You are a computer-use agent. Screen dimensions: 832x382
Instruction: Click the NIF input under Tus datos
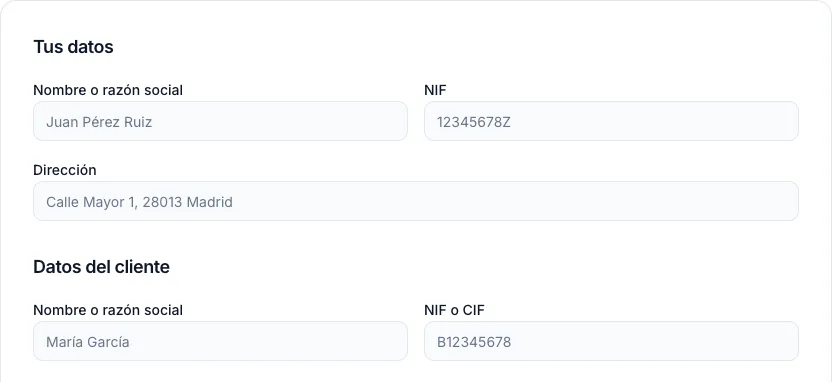pyautogui.click(x=611, y=121)
